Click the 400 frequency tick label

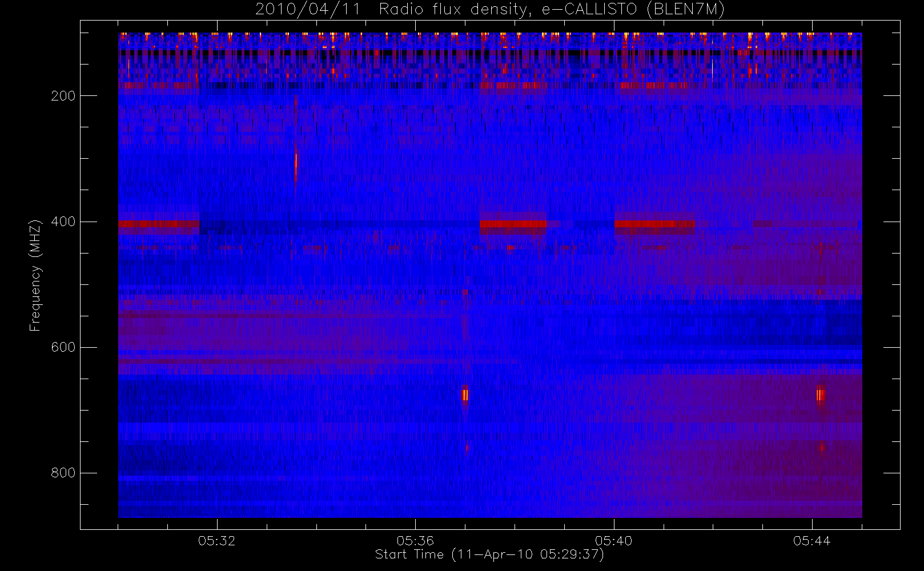(x=63, y=222)
